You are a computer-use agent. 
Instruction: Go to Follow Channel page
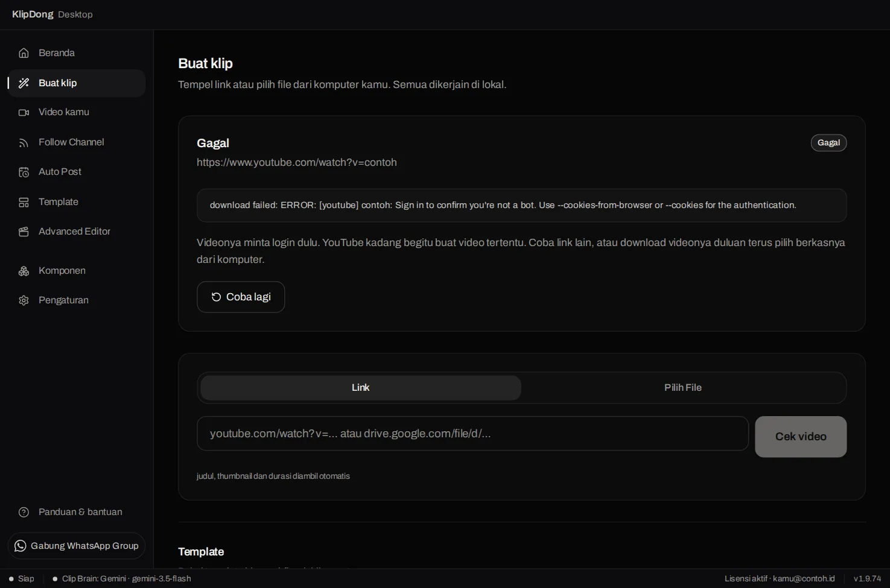click(77, 142)
